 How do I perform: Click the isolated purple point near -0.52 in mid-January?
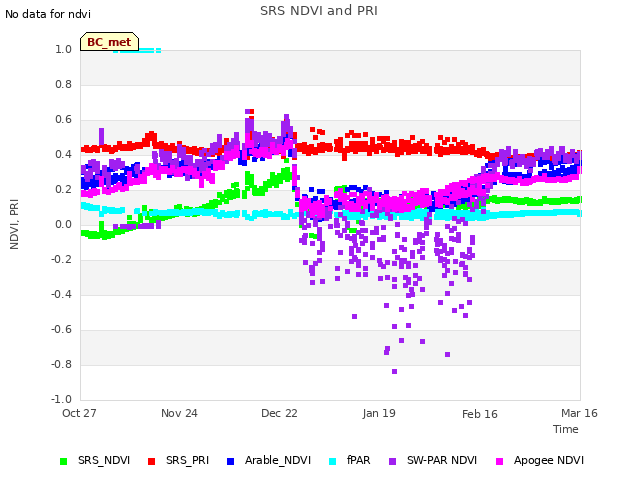(354, 316)
